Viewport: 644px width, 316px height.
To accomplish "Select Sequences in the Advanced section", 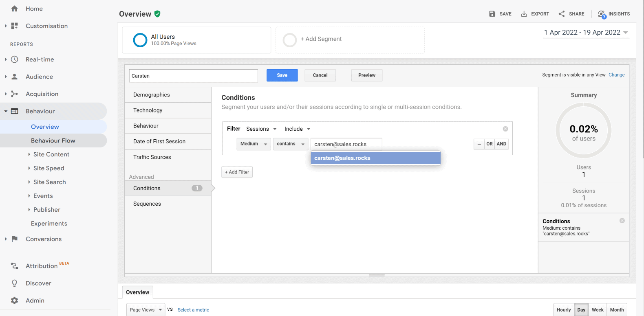I will [x=147, y=204].
